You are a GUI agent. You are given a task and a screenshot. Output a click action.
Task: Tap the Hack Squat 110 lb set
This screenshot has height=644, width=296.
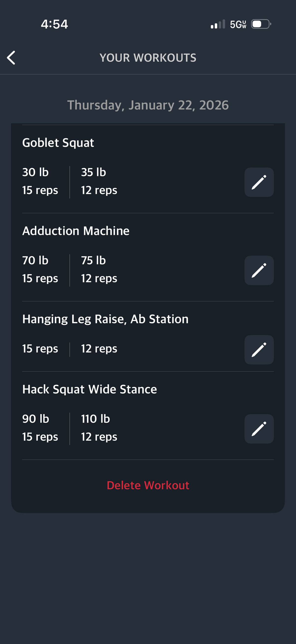tap(99, 428)
